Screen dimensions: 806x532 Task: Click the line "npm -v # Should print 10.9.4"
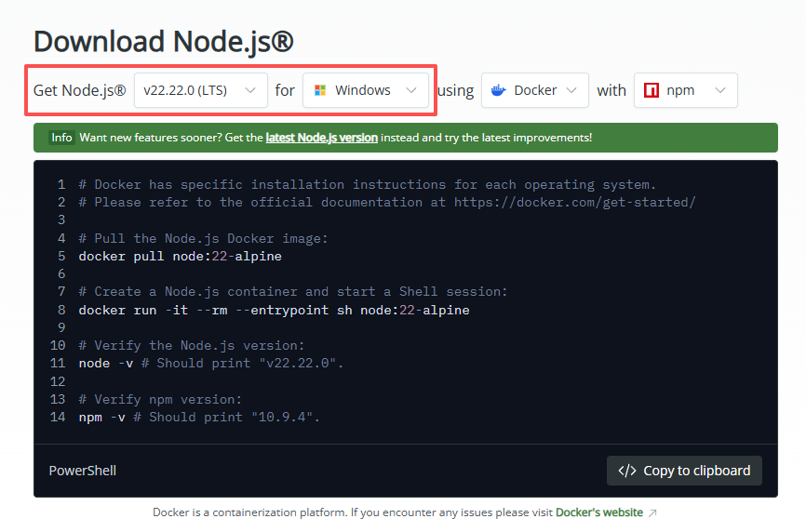pos(199,417)
